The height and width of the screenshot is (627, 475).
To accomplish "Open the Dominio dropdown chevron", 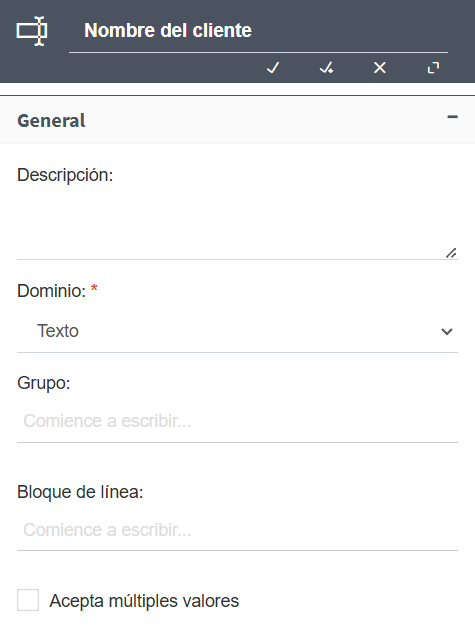I will 447,331.
